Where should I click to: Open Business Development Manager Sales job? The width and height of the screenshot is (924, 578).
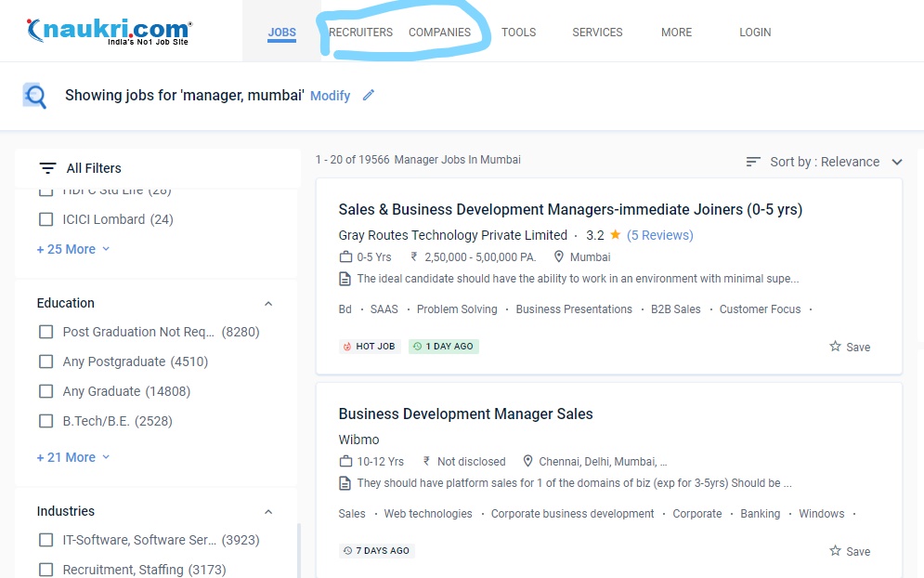[x=465, y=414]
